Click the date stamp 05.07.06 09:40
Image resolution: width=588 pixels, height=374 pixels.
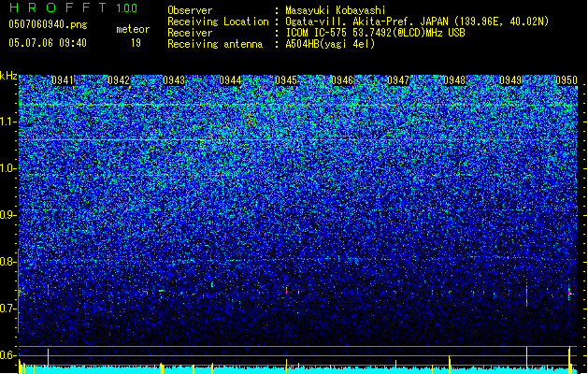[x=48, y=42]
